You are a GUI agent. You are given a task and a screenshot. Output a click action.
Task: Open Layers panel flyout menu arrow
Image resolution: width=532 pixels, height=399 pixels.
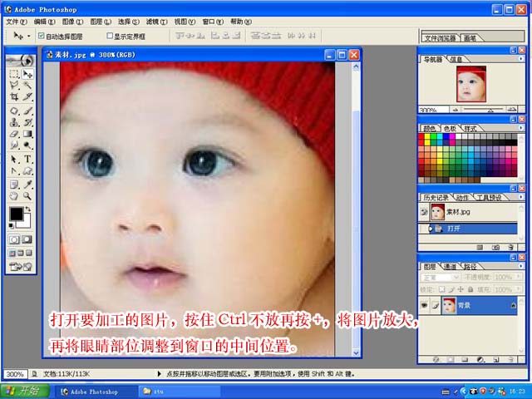[521, 266]
